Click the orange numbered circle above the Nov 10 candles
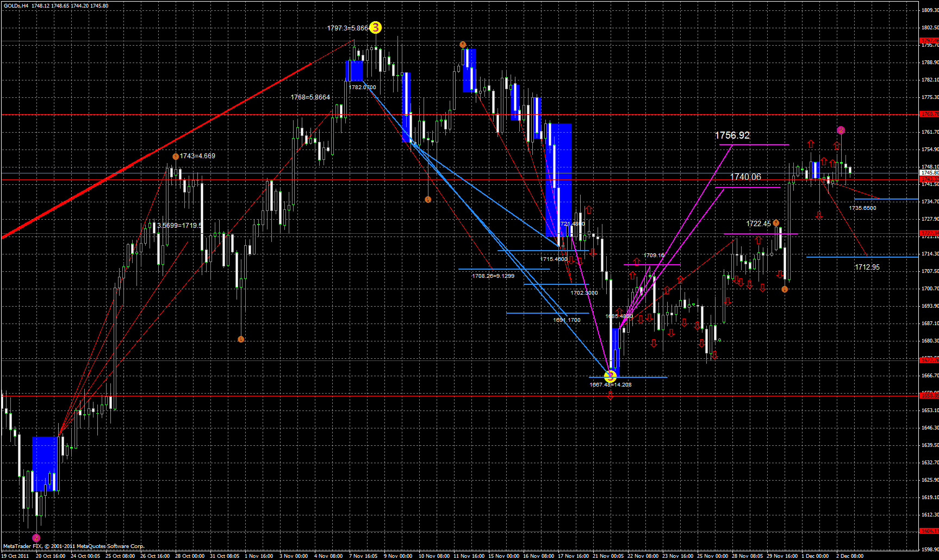The width and height of the screenshot is (939, 560). point(463,44)
